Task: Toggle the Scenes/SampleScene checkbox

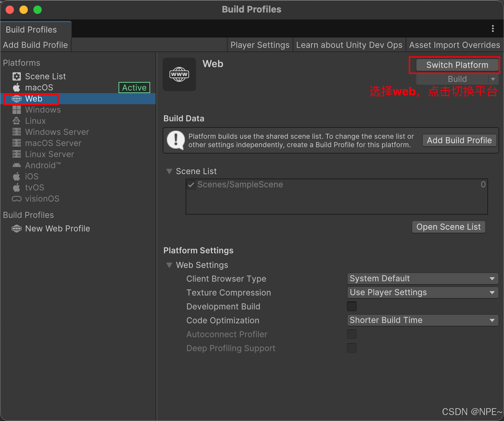Action: [x=191, y=184]
